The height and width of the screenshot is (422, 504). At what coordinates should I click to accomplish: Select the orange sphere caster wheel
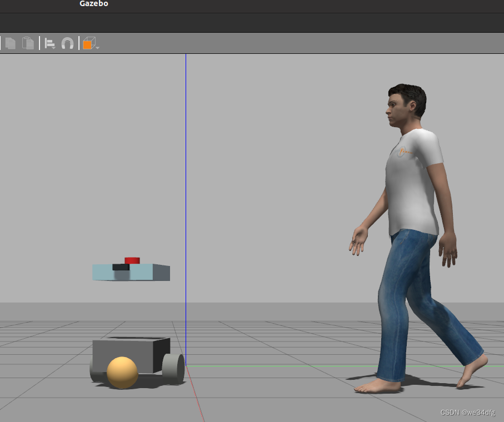122,372
